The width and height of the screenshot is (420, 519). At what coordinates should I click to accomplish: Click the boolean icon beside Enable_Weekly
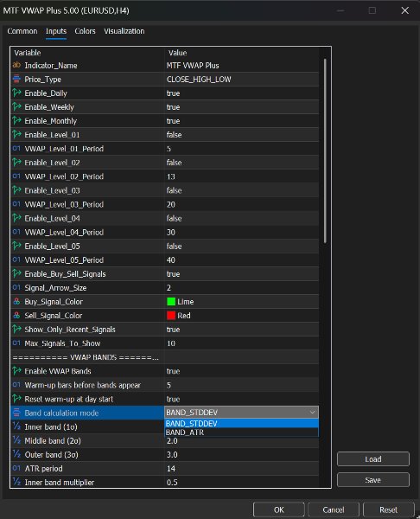pyautogui.click(x=16, y=107)
